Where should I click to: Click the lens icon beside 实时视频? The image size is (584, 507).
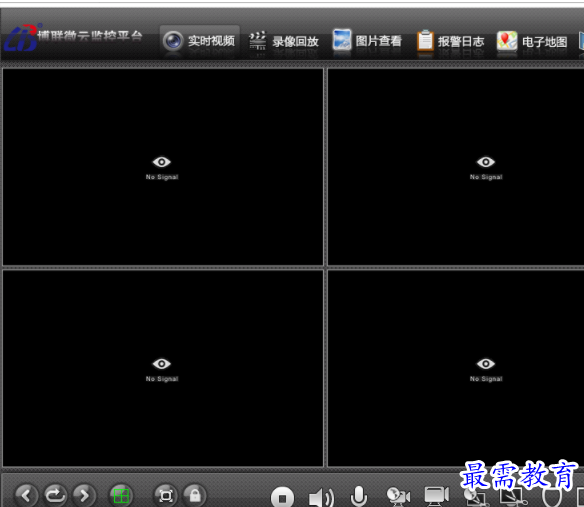(x=173, y=41)
